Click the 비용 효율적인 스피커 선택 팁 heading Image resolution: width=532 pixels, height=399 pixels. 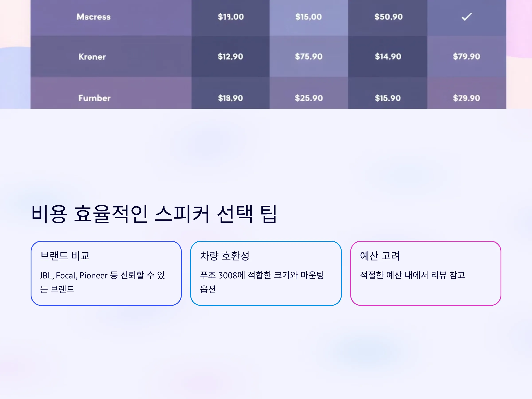click(155, 213)
